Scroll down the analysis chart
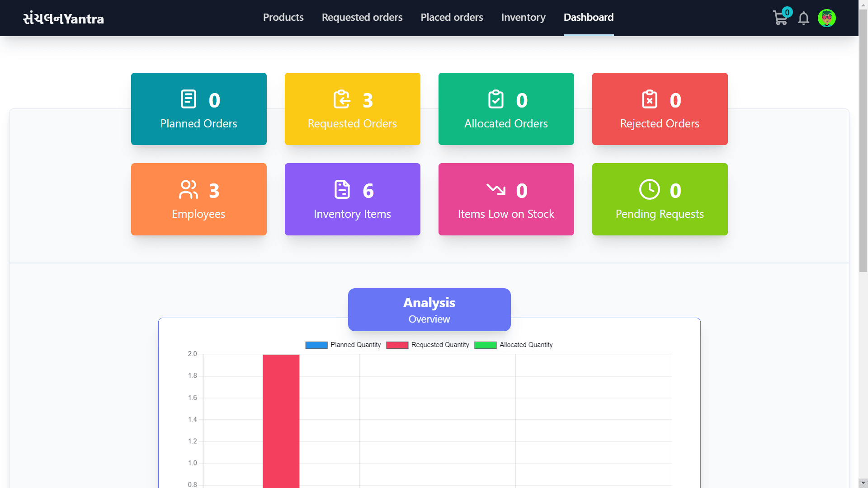868x488 pixels. 863,483
